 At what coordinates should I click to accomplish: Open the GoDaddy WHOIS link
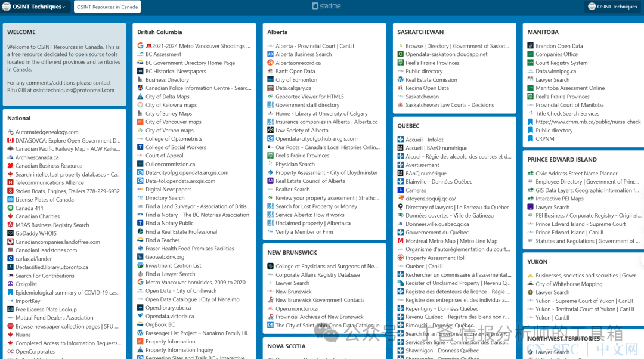tap(36, 233)
